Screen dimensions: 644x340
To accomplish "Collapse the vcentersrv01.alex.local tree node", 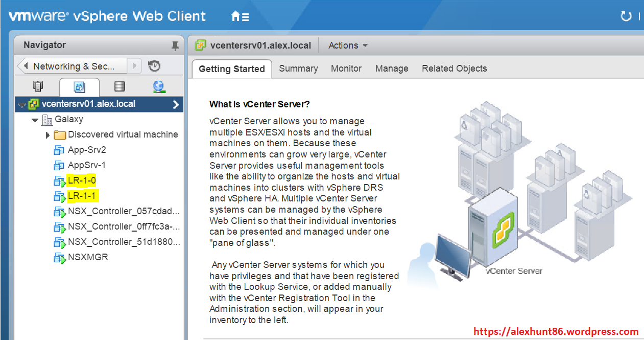I will click(x=21, y=105).
